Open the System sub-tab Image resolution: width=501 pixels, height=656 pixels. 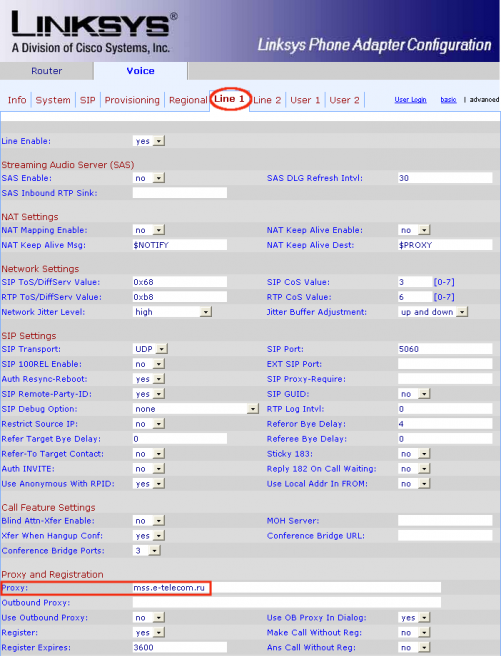53,100
